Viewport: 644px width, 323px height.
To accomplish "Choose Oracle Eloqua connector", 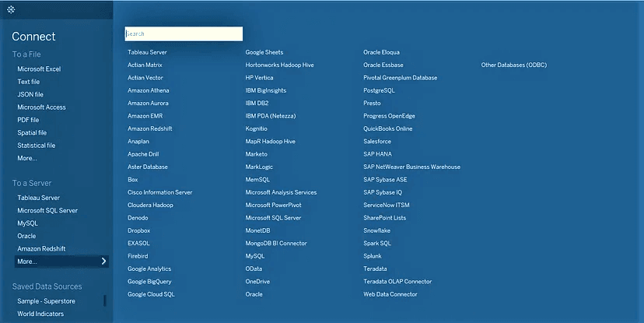I will [x=382, y=52].
